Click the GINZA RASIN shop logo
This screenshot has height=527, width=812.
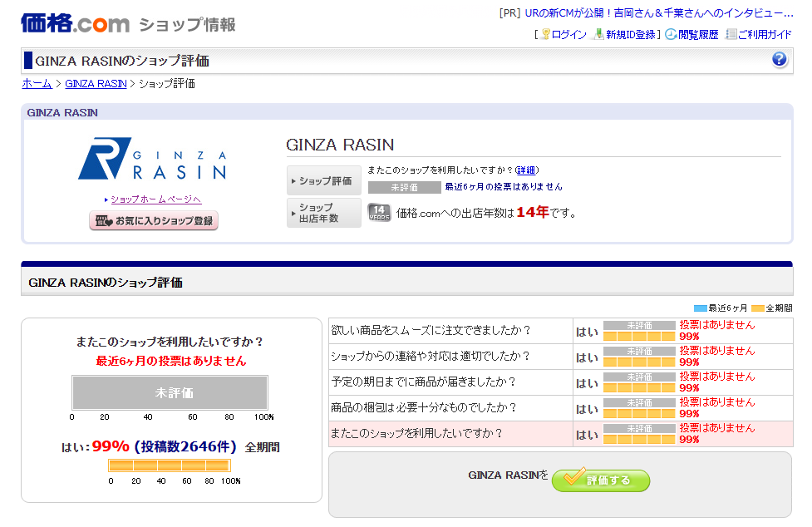coord(153,159)
